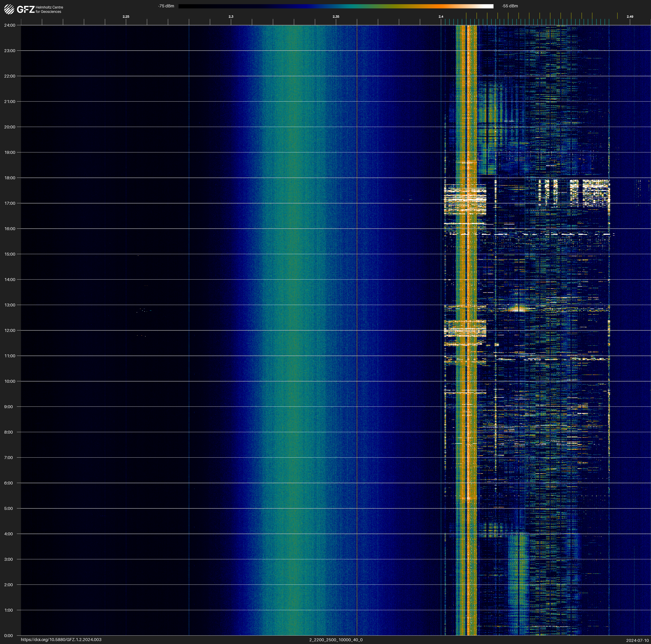Click the 6:00 time axis label
651x644 pixels.
[x=8, y=483]
